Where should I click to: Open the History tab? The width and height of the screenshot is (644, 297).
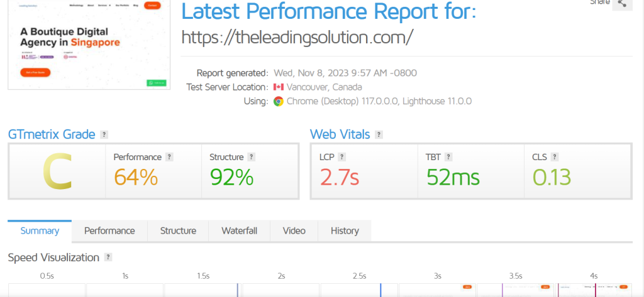tap(345, 231)
